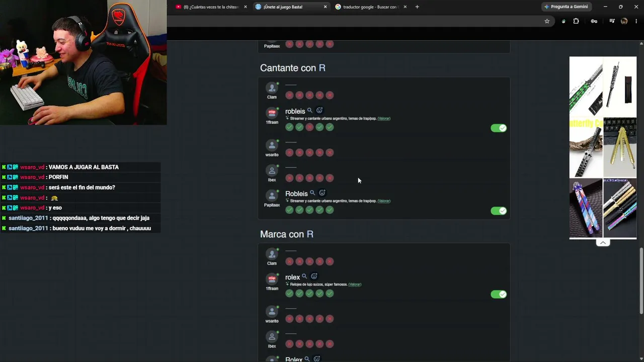Open the Chrome profile avatar
The height and width of the screenshot is (362, 644).
(x=624, y=21)
